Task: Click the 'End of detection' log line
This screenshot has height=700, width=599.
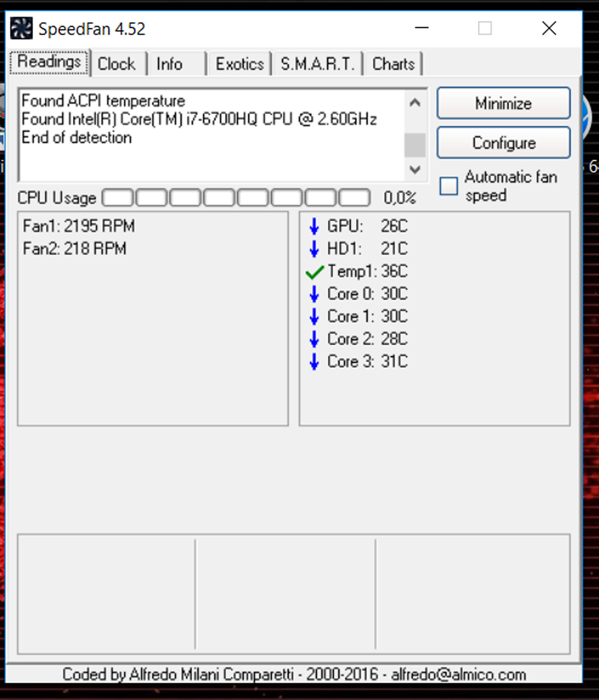Action: 77,138
